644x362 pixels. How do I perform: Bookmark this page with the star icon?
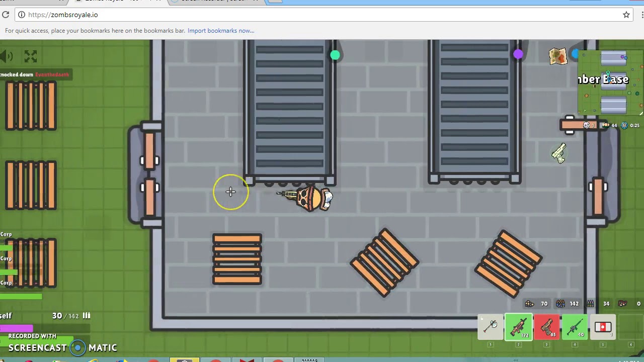pyautogui.click(x=626, y=15)
